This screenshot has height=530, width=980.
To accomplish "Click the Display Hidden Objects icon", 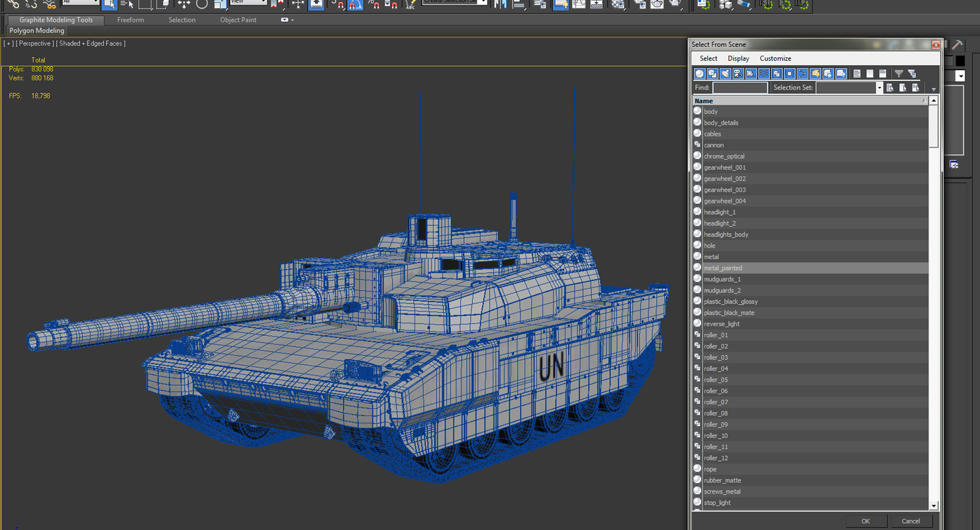I will click(841, 74).
